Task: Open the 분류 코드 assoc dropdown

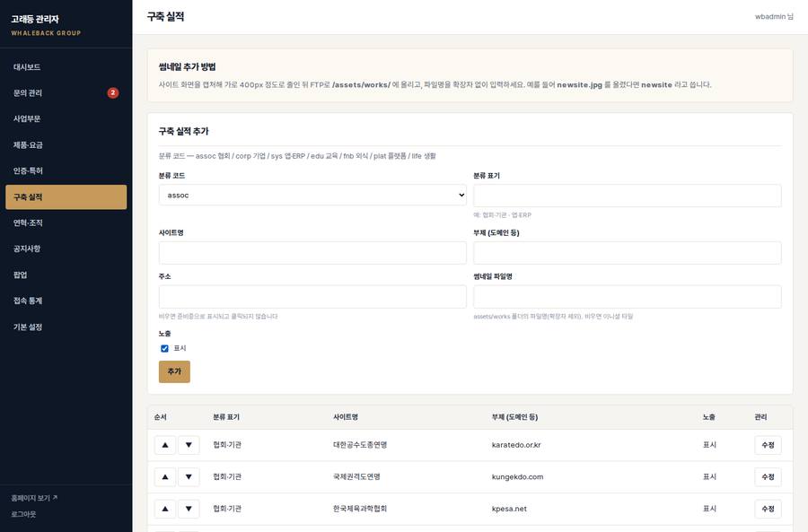Action: (312, 196)
